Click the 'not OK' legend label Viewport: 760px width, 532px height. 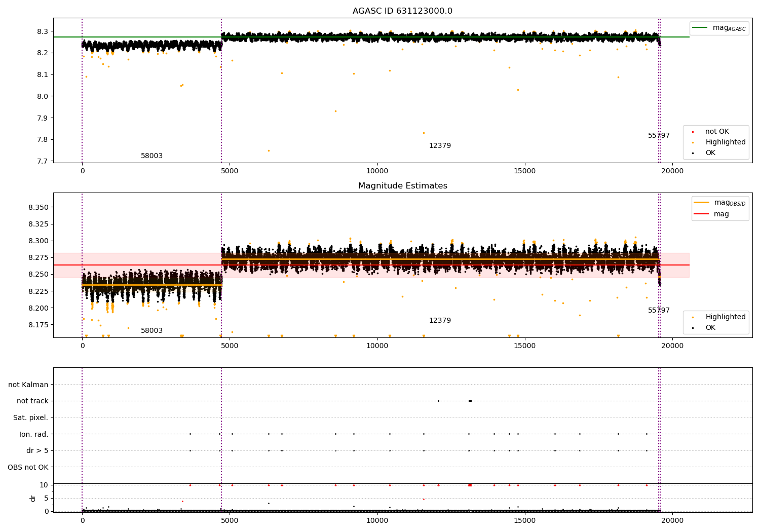tap(717, 132)
